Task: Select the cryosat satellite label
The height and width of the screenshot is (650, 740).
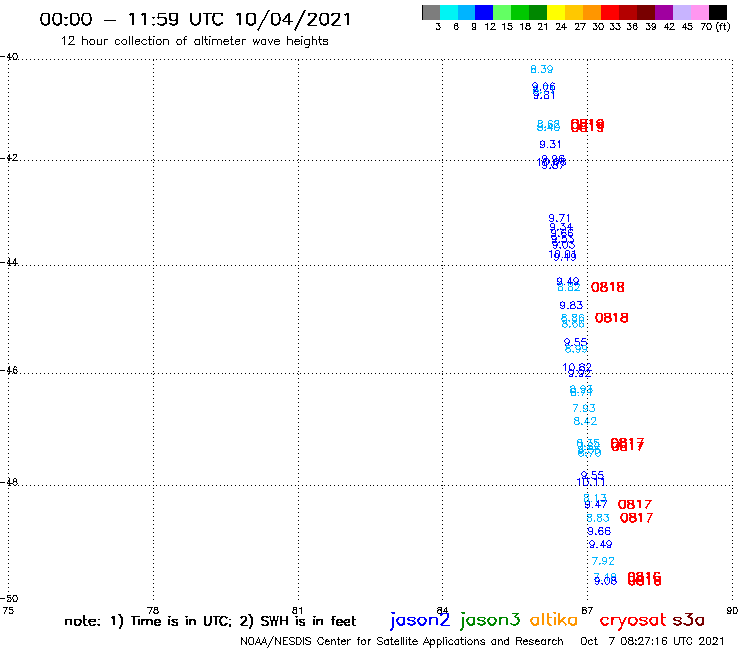Action: (633, 620)
